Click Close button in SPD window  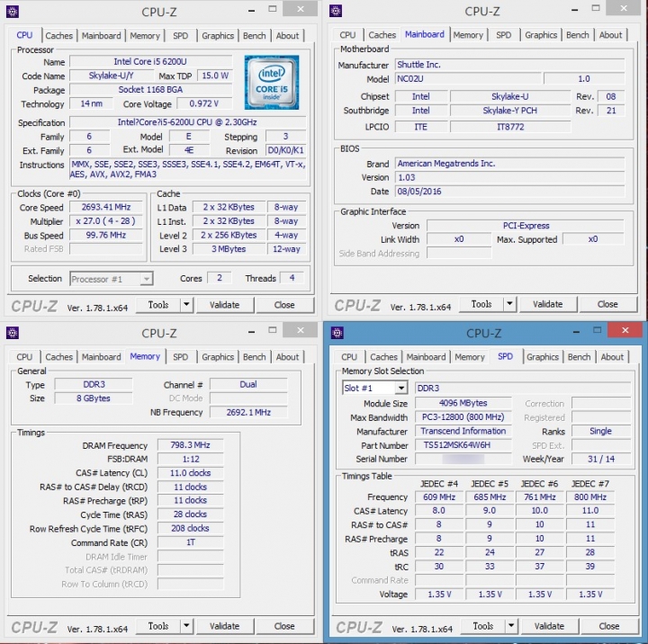point(609,626)
